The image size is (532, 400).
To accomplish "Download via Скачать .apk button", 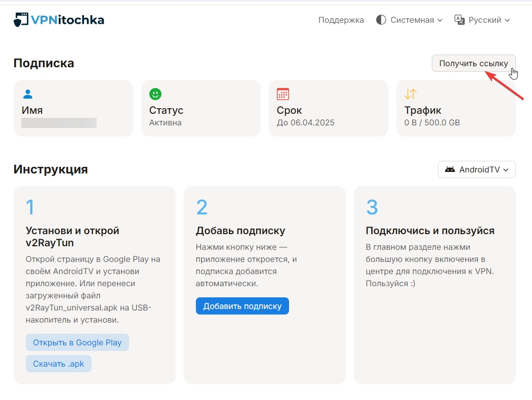I will pyautogui.click(x=59, y=364).
